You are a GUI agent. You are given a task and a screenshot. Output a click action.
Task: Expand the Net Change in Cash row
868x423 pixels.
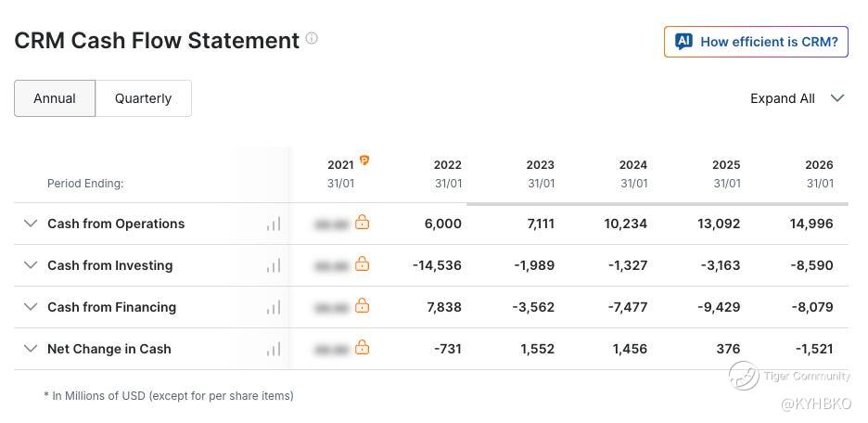(31, 348)
